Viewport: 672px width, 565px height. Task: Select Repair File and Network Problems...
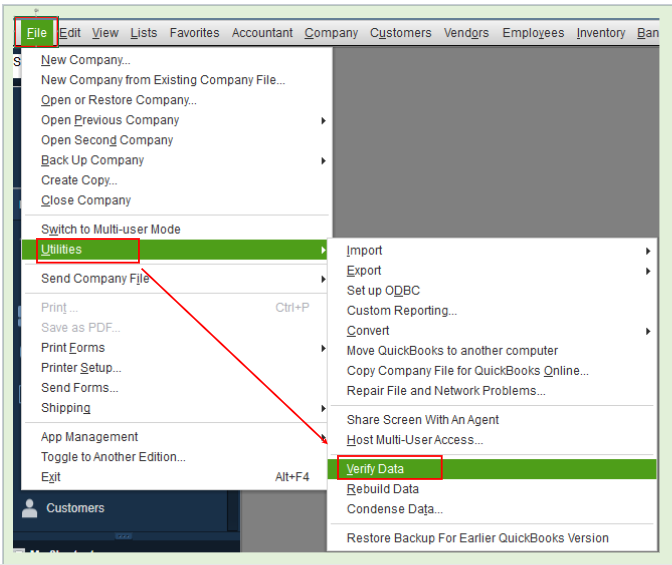(x=492, y=391)
